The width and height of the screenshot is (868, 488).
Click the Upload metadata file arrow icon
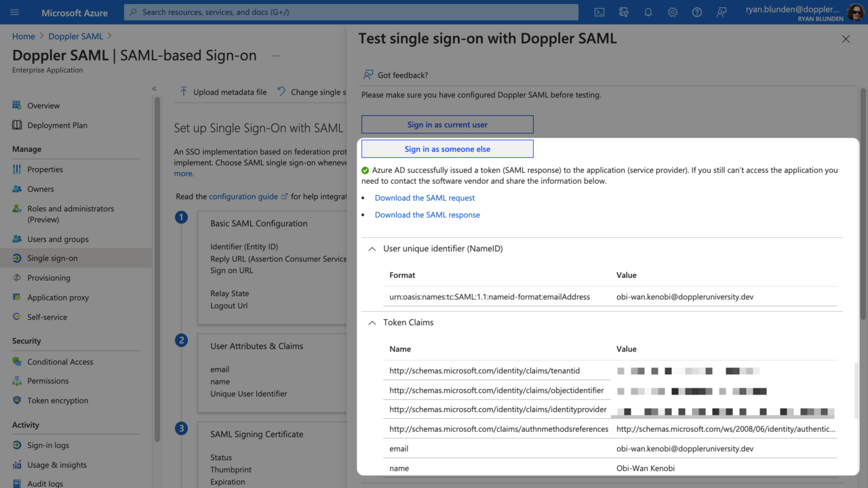tap(184, 91)
